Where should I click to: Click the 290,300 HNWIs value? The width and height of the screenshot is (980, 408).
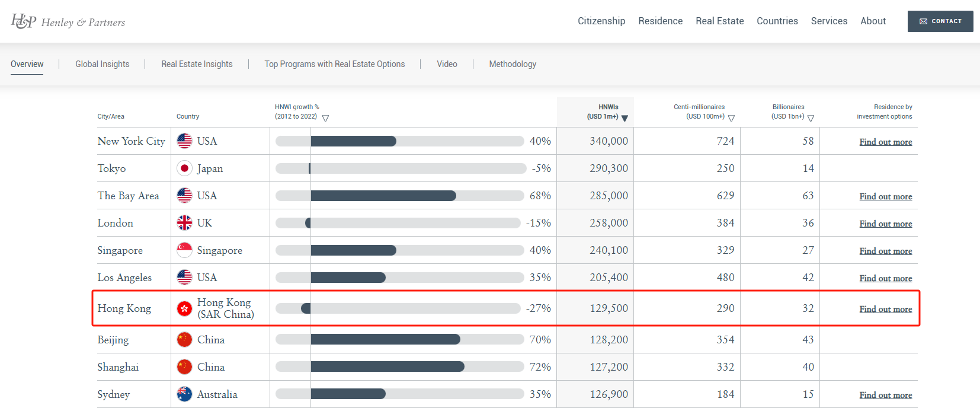coord(609,168)
